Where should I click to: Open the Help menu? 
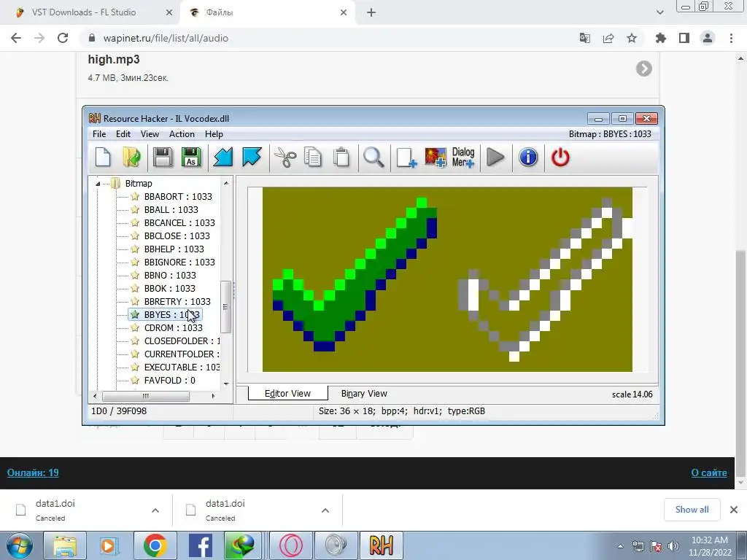[x=214, y=134]
